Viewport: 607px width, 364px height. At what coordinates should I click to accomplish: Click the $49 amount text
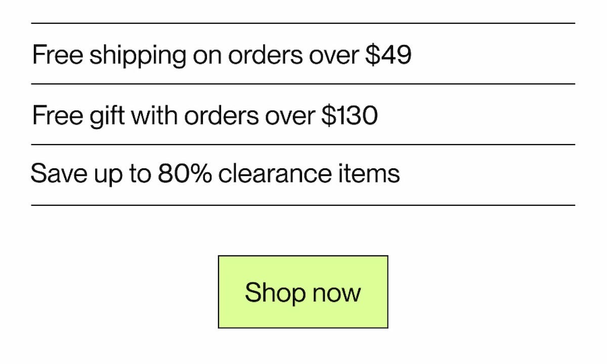click(x=389, y=55)
